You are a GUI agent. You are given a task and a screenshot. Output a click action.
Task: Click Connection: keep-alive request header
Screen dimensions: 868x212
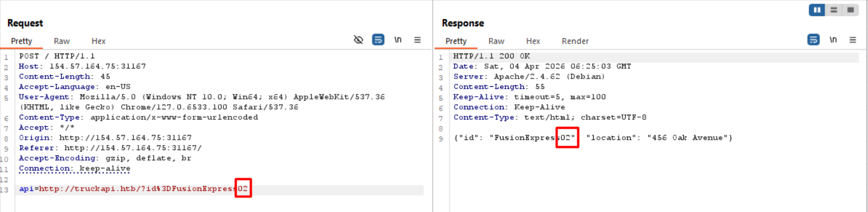(74, 168)
